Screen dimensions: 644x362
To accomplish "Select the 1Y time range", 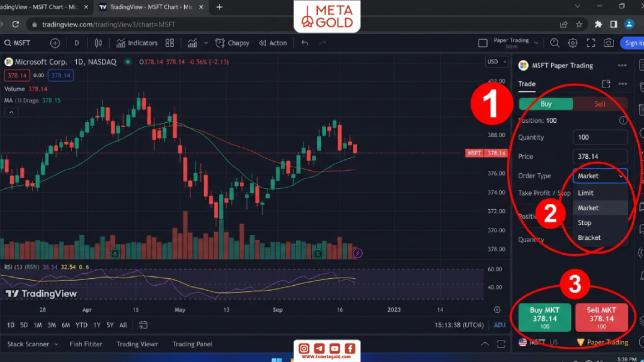I will [97, 325].
